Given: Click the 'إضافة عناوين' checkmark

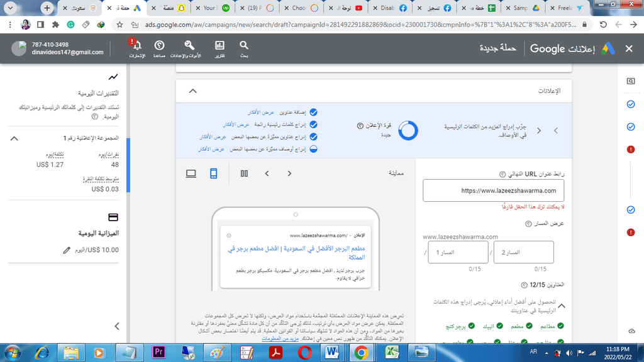Looking at the screenshot, I should pyautogui.click(x=313, y=112).
